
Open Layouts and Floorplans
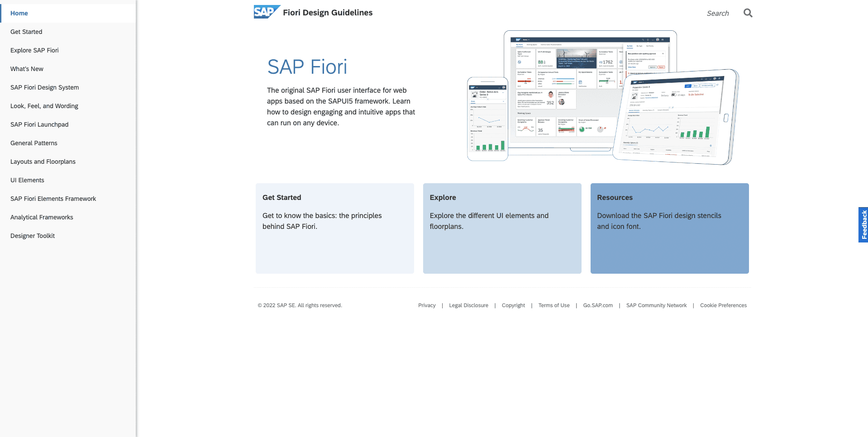68,161
